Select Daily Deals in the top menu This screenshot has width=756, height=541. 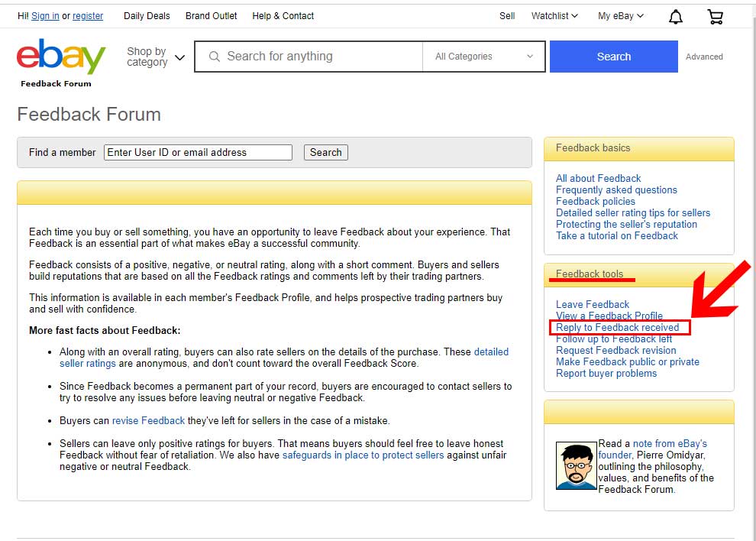click(x=147, y=15)
